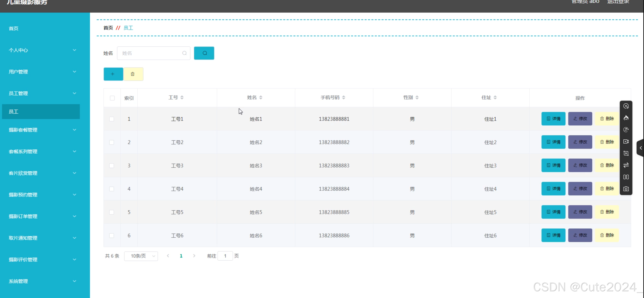Open 首页 in the sidebar menu
644x298 pixels.
(x=14, y=28)
